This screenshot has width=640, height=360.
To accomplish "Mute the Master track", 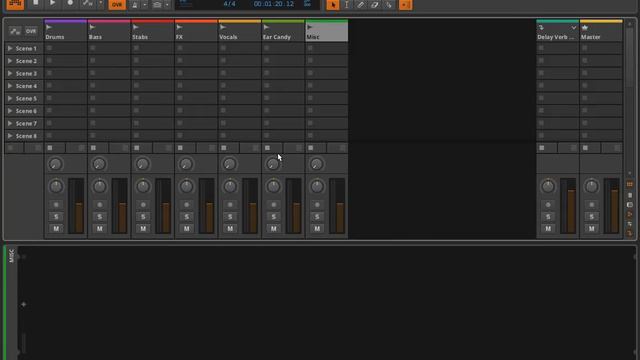I will [591, 229].
